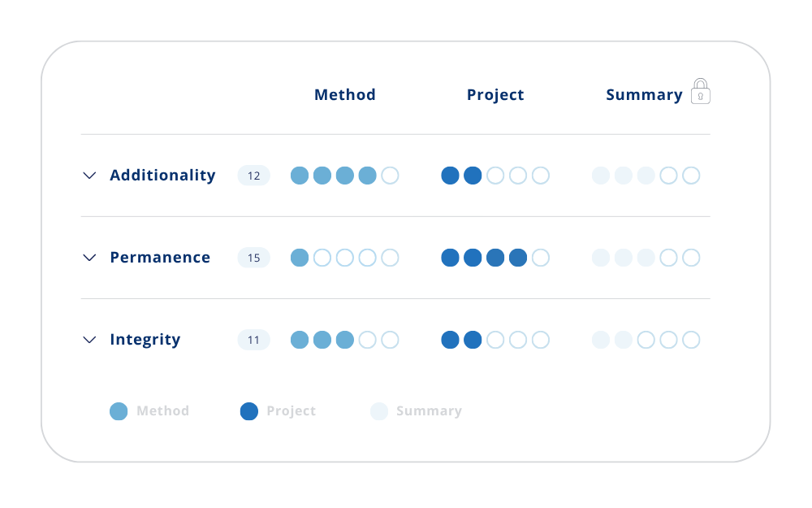Expand the Permanence row chevron
The width and height of the screenshot is (812, 508).
click(89, 258)
